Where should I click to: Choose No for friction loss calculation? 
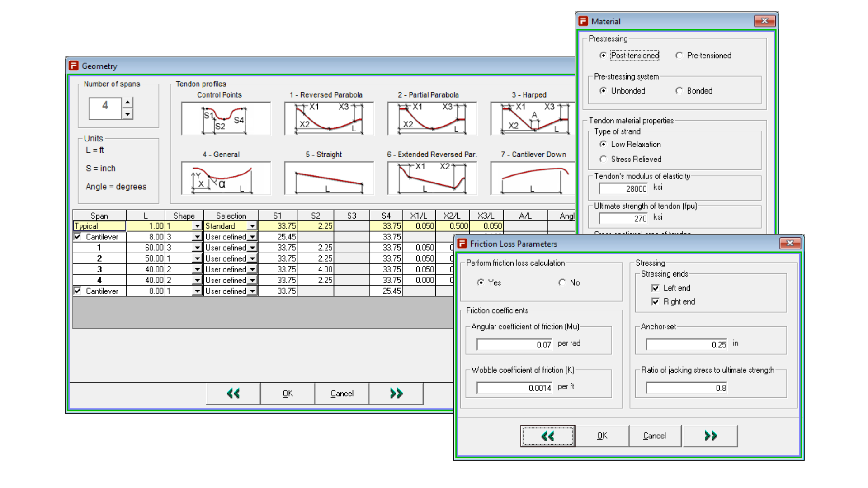point(562,282)
